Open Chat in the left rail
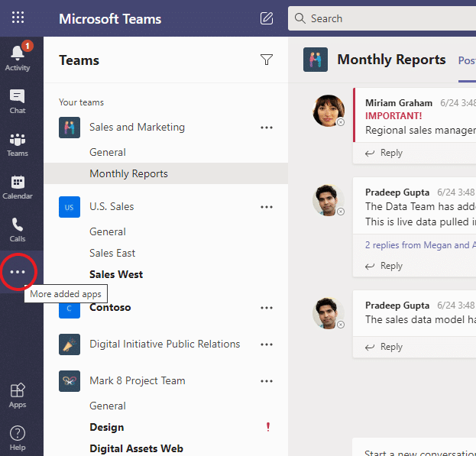The height and width of the screenshot is (456, 476). (18, 101)
